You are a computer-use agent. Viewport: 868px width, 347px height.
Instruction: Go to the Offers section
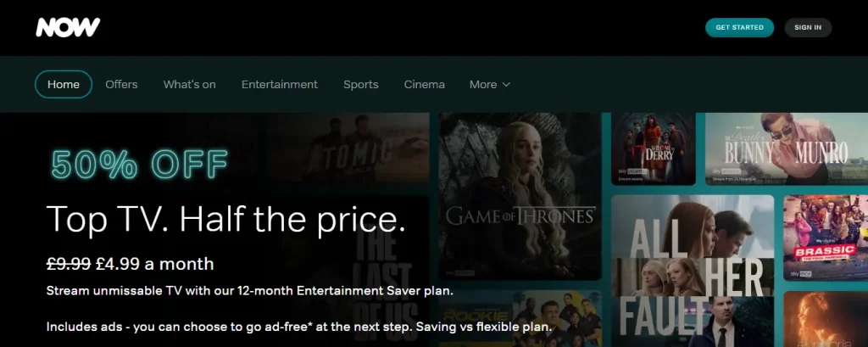121,84
